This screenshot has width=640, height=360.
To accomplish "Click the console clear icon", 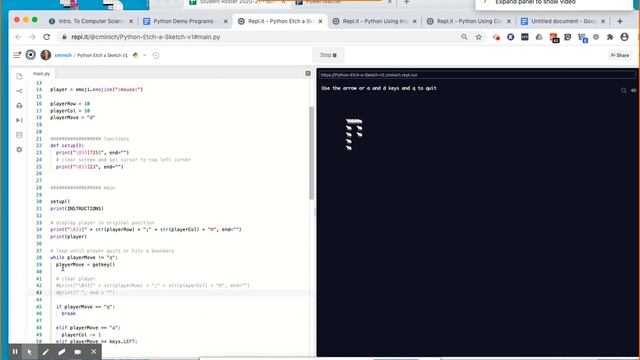I will point(633,90).
